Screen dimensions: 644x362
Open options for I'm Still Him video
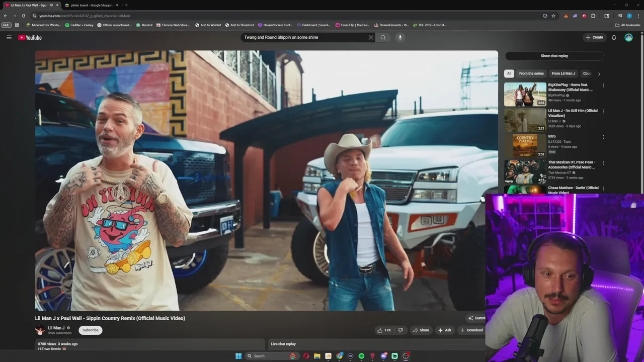tap(603, 111)
